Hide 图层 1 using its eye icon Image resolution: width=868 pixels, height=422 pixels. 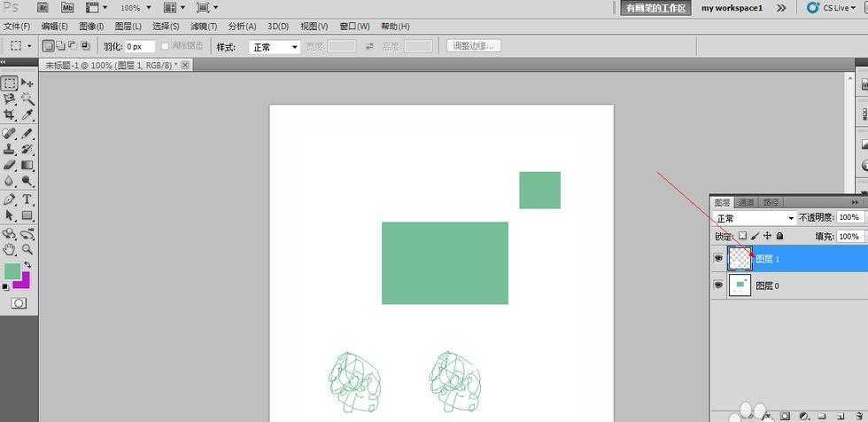click(717, 259)
